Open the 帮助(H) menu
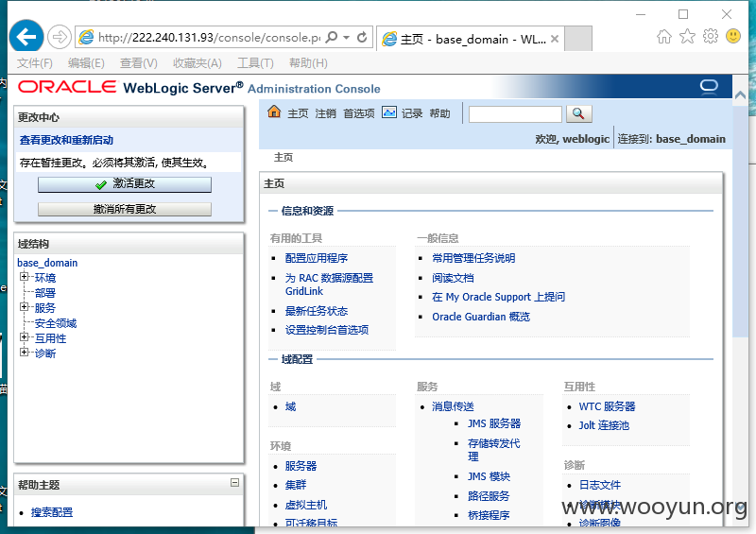The width and height of the screenshot is (756, 534). pyautogui.click(x=309, y=63)
